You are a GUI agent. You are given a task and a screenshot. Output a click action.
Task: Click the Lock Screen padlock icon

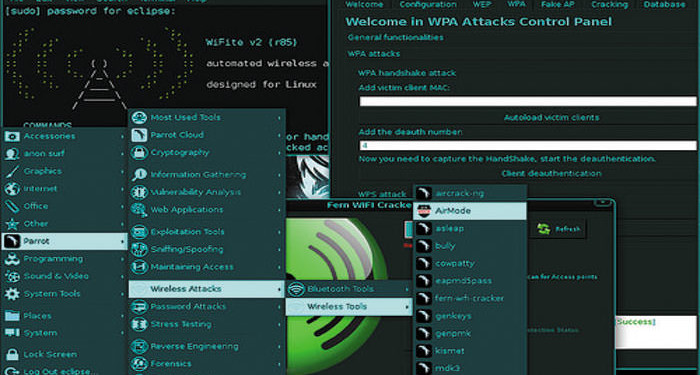tap(12, 355)
